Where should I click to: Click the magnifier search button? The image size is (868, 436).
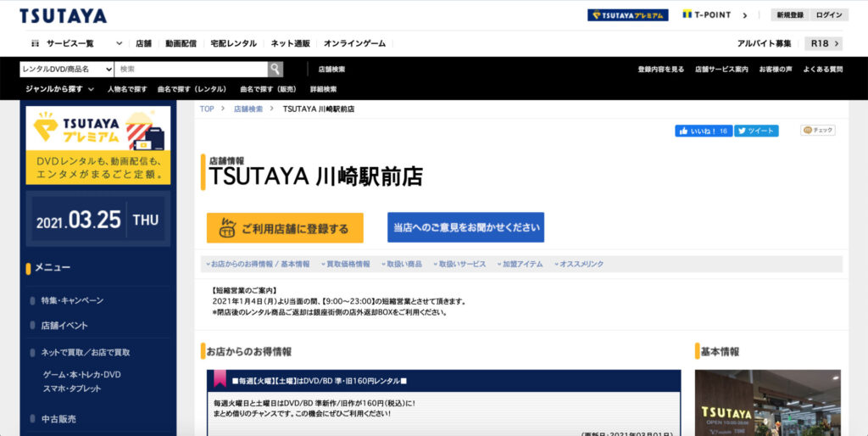275,70
